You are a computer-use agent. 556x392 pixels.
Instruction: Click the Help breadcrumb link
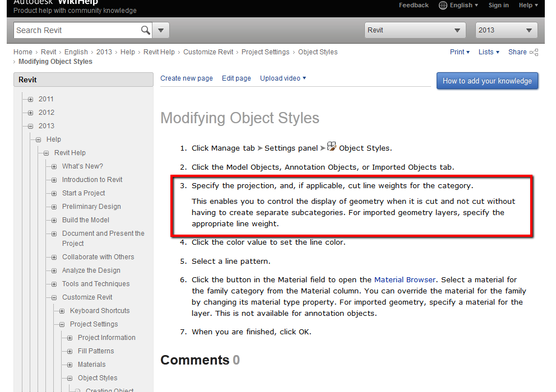point(128,52)
